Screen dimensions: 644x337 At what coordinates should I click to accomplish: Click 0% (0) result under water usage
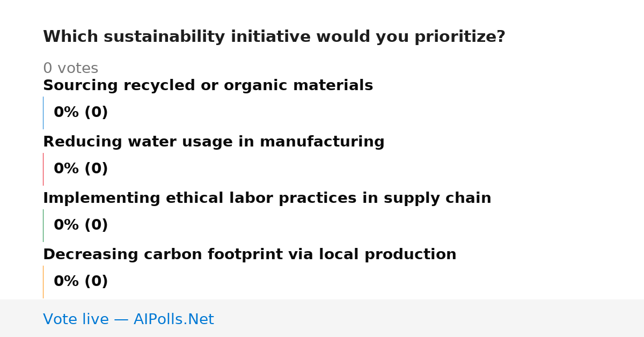pyautogui.click(x=80, y=169)
